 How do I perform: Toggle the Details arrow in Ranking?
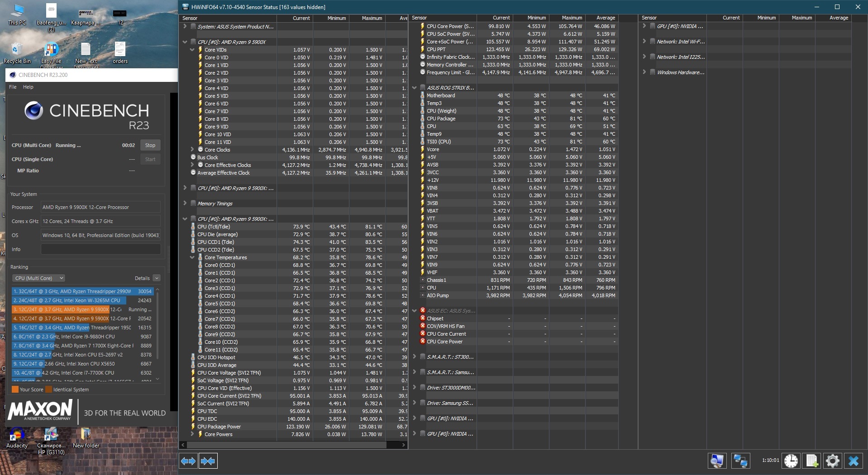pos(157,278)
